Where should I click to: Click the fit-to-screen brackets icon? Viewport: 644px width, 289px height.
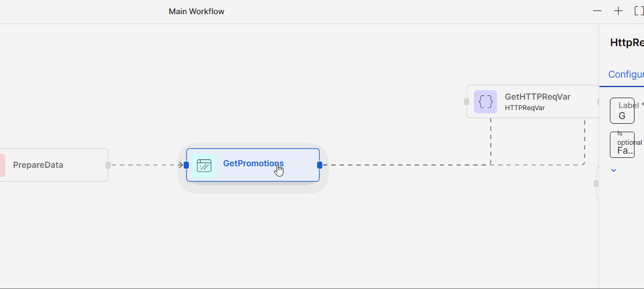pos(638,11)
